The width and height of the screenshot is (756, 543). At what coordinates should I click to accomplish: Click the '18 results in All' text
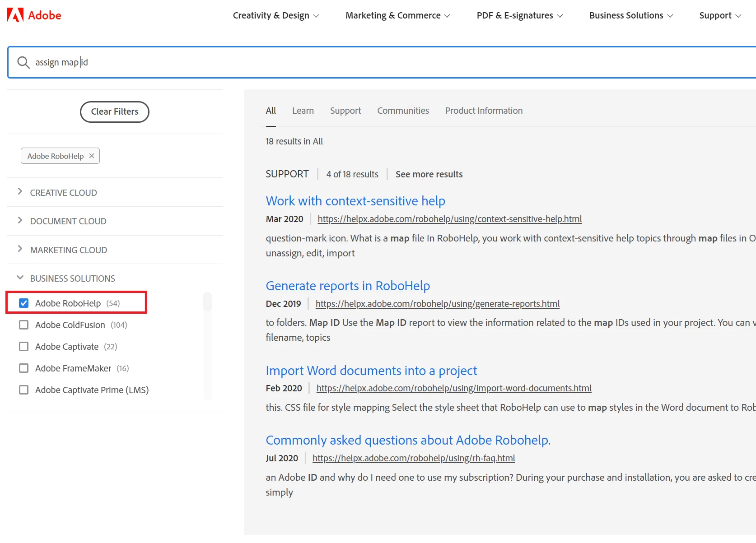(x=294, y=141)
